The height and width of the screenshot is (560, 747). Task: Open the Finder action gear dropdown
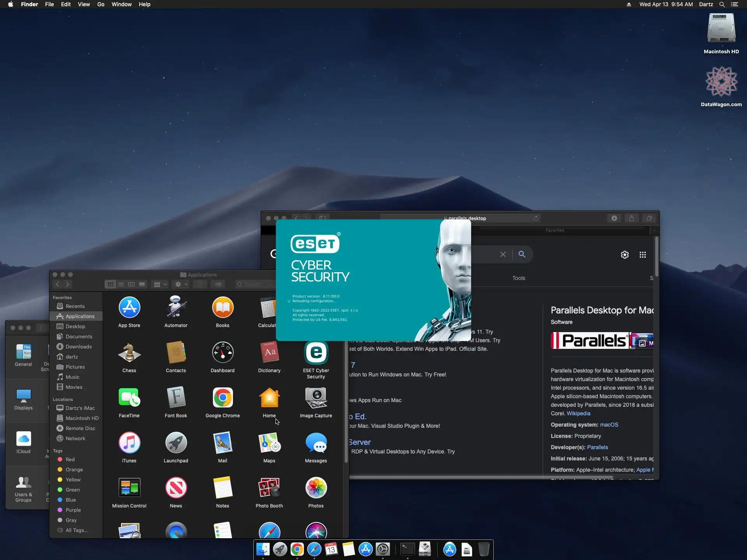tap(181, 284)
